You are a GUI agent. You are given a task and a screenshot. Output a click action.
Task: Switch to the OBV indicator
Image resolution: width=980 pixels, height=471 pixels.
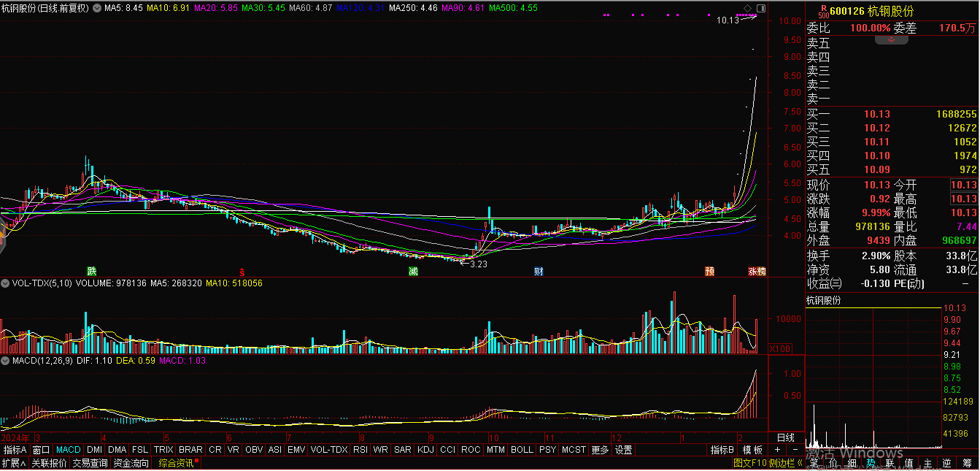point(254,450)
